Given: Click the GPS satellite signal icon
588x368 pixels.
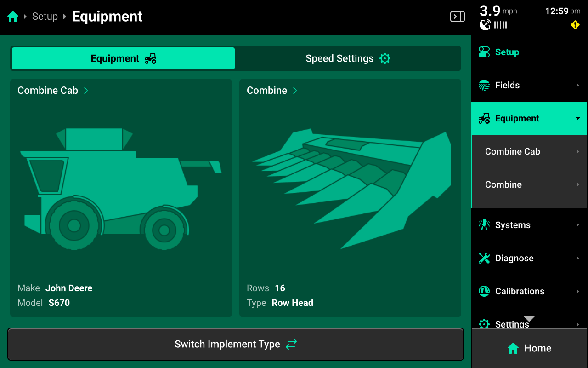Looking at the screenshot, I should tap(485, 25).
